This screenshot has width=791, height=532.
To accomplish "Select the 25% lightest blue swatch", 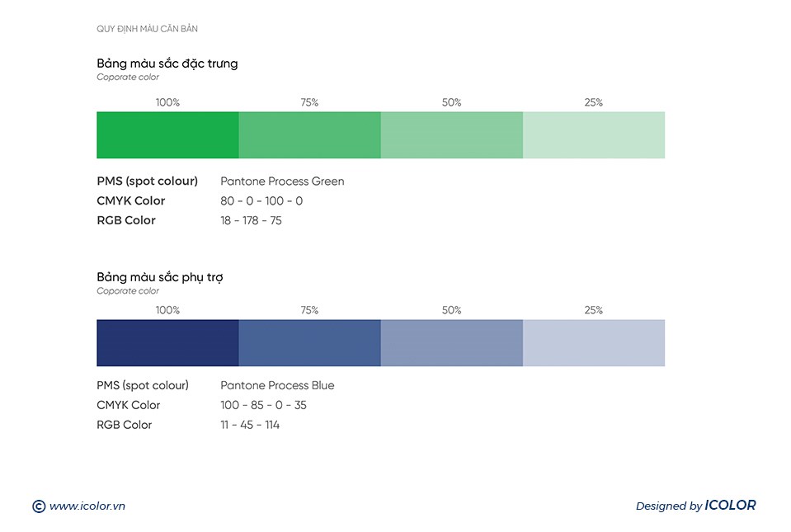I will click(x=593, y=342).
